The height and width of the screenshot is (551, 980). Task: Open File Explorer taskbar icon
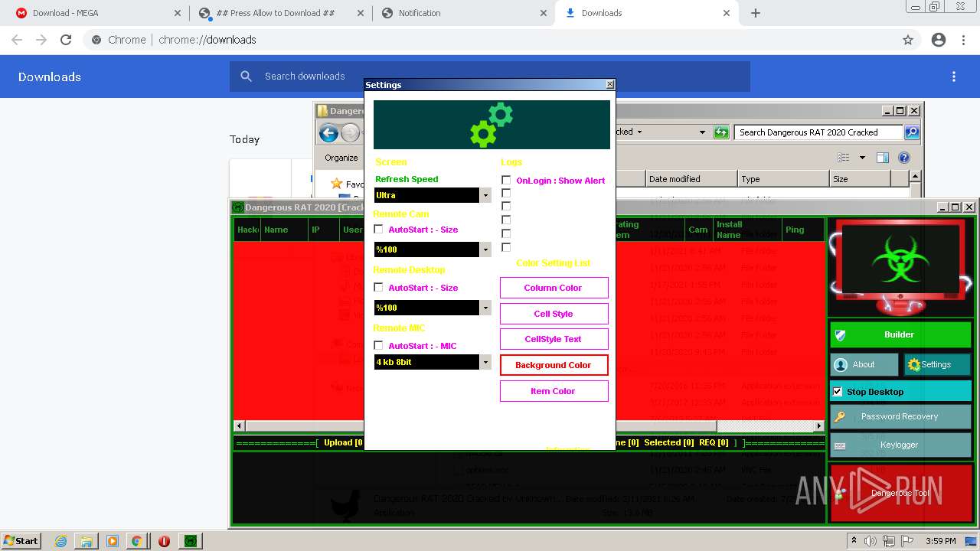(x=87, y=541)
